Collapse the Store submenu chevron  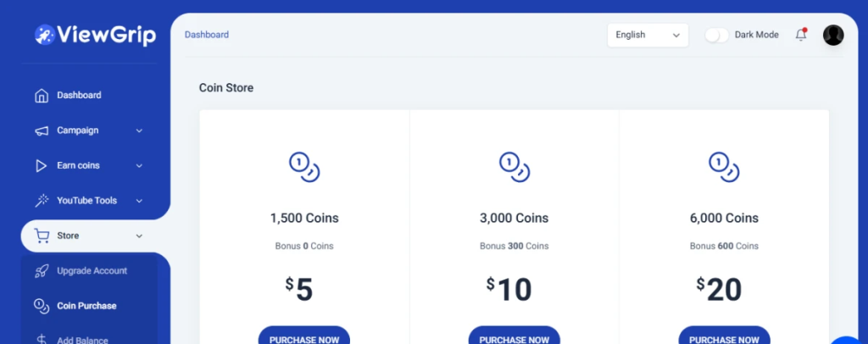pyautogui.click(x=139, y=236)
